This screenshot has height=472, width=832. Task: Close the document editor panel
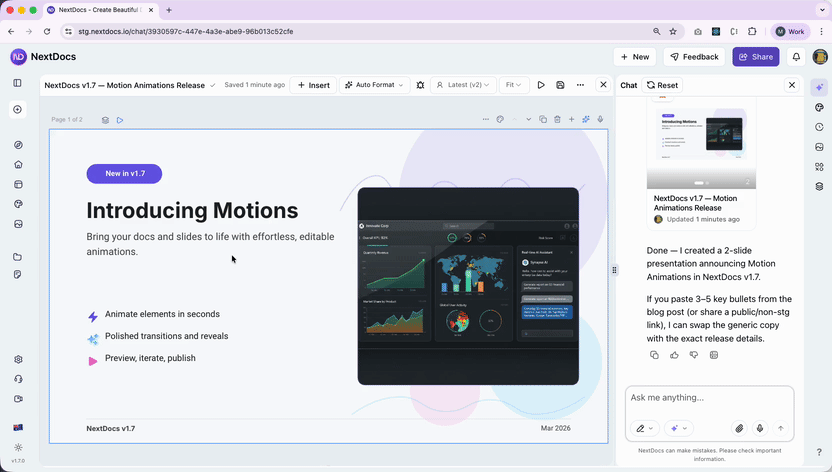603,85
